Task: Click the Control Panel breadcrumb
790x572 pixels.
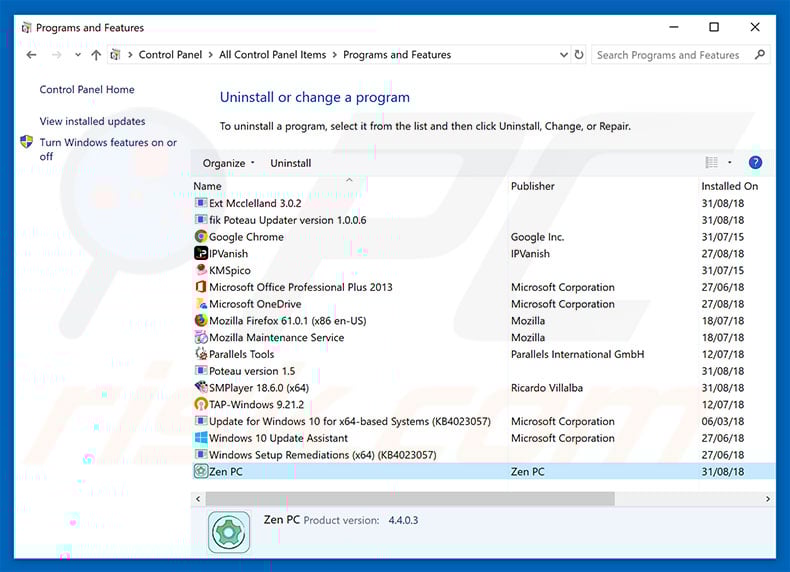Action: (x=170, y=54)
